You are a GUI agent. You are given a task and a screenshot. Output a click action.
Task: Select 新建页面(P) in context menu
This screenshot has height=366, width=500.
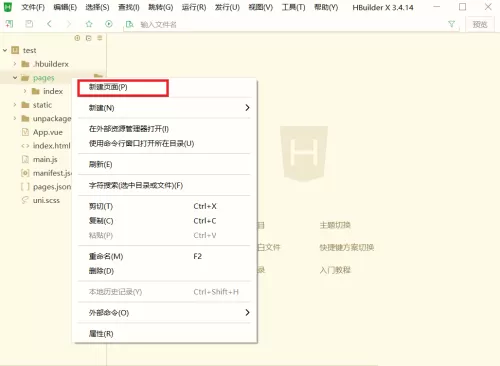[108, 87]
